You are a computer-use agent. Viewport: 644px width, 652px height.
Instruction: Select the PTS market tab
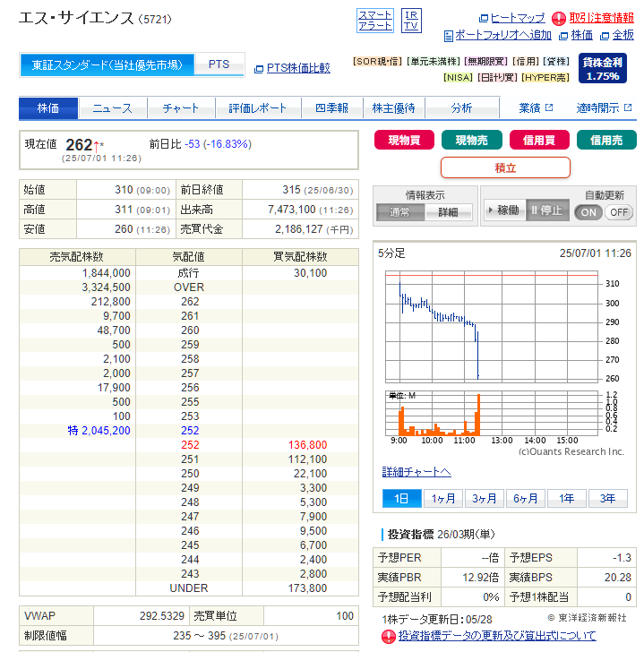(219, 64)
